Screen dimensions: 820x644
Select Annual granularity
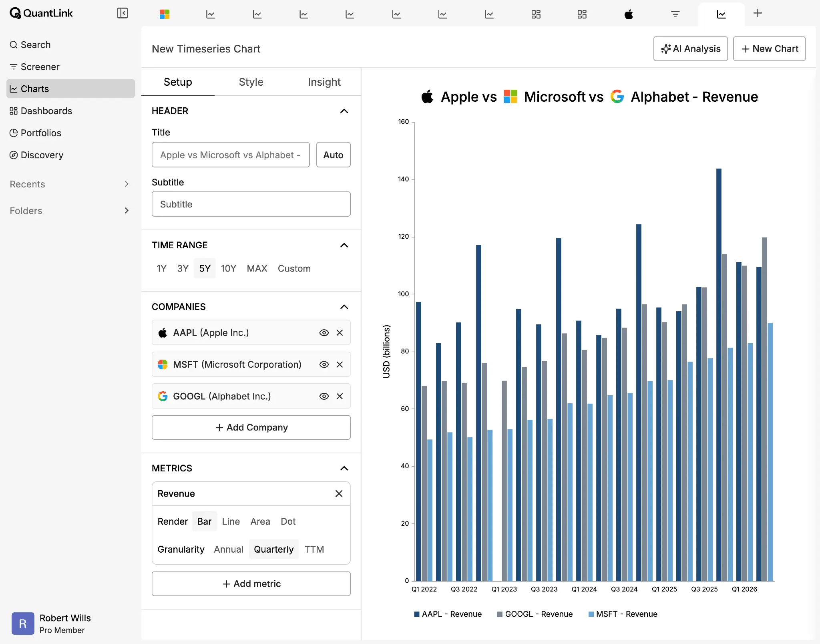[x=229, y=549]
